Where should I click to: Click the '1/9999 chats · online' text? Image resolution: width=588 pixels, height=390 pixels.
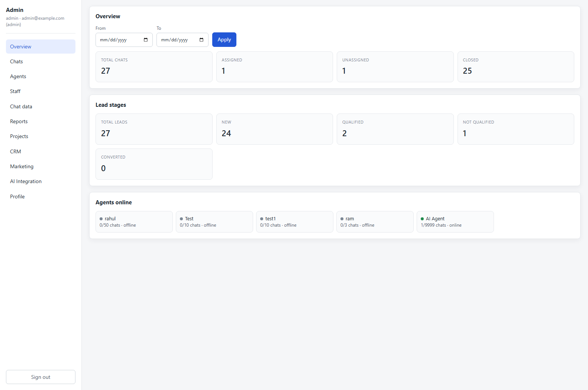coord(441,225)
